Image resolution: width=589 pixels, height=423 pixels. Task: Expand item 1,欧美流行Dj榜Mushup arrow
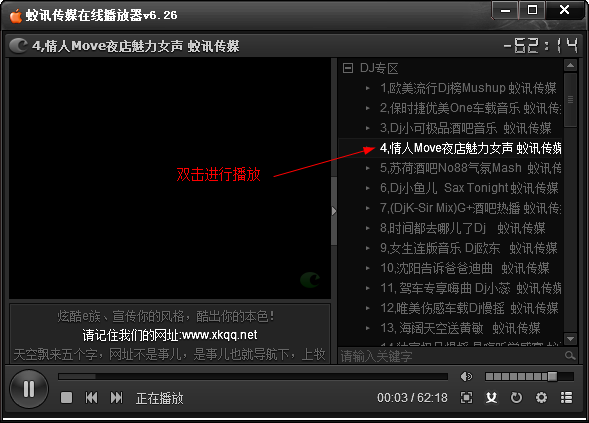tap(368, 88)
